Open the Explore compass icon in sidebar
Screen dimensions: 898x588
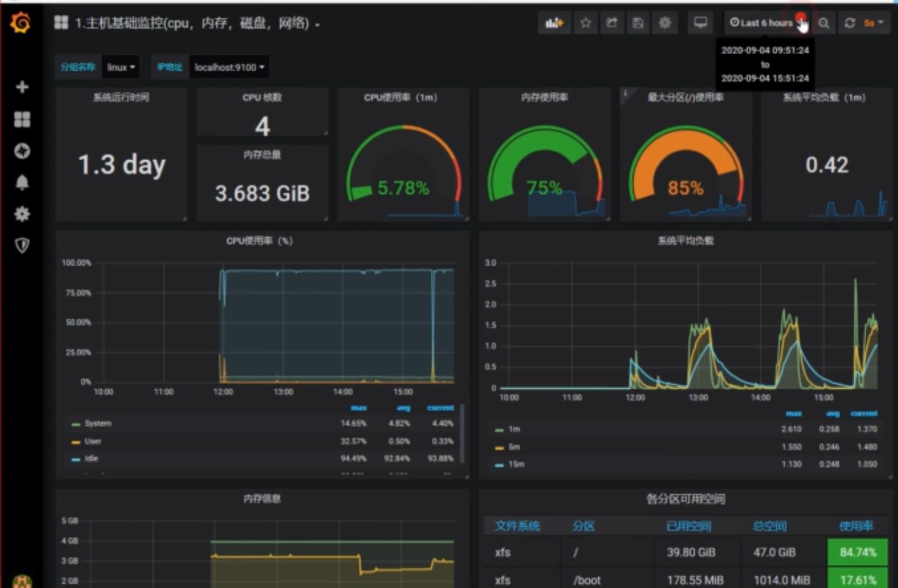22,151
